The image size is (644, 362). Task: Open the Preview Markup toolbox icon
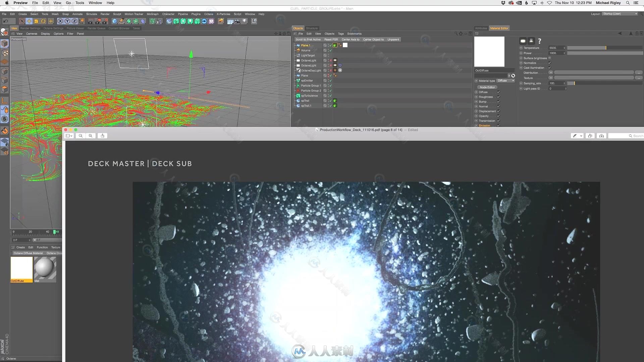tap(601, 136)
